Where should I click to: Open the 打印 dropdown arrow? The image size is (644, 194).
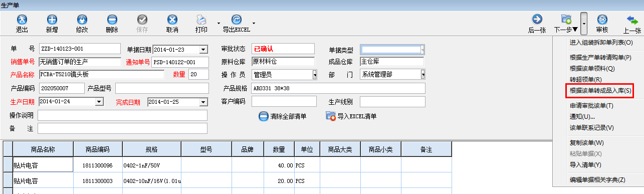pyautogui.click(x=219, y=23)
